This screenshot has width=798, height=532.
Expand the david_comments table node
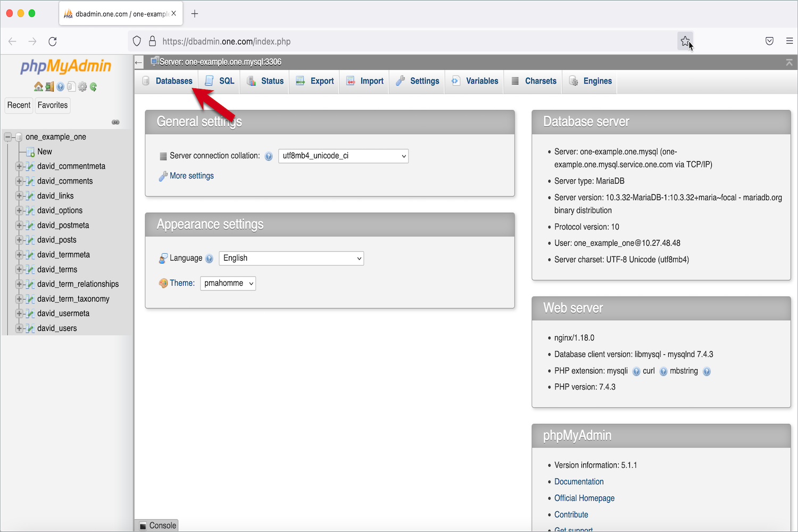pyautogui.click(x=19, y=181)
